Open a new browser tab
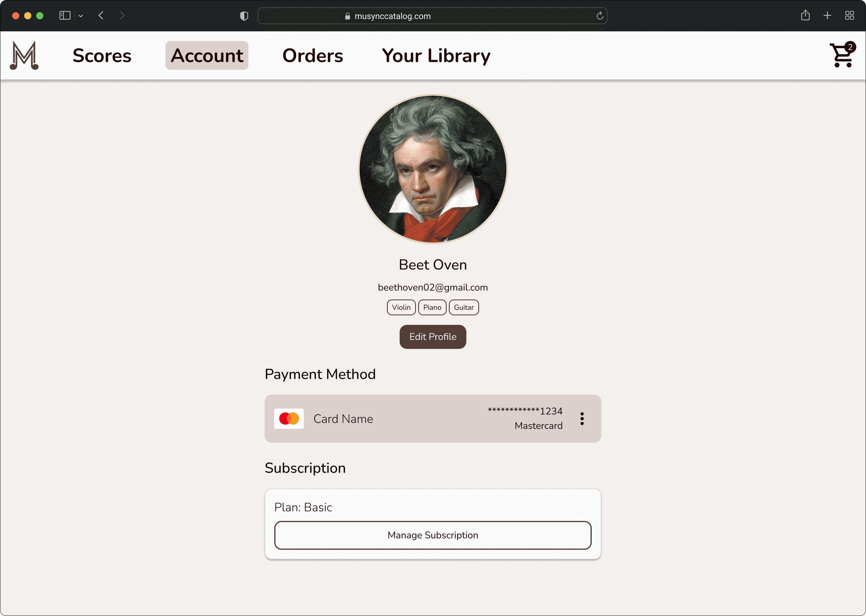 pos(827,16)
